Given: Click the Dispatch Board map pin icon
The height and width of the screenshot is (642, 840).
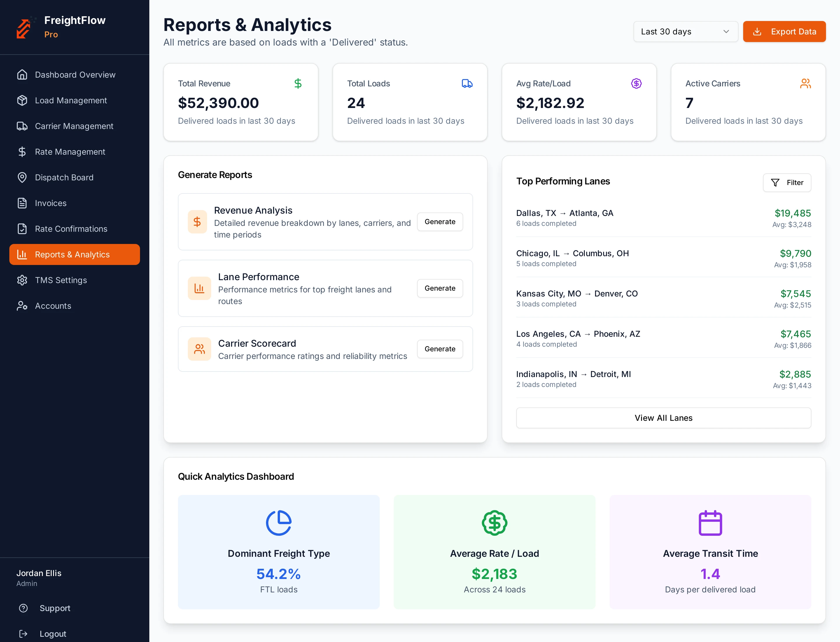Looking at the screenshot, I should [22, 177].
